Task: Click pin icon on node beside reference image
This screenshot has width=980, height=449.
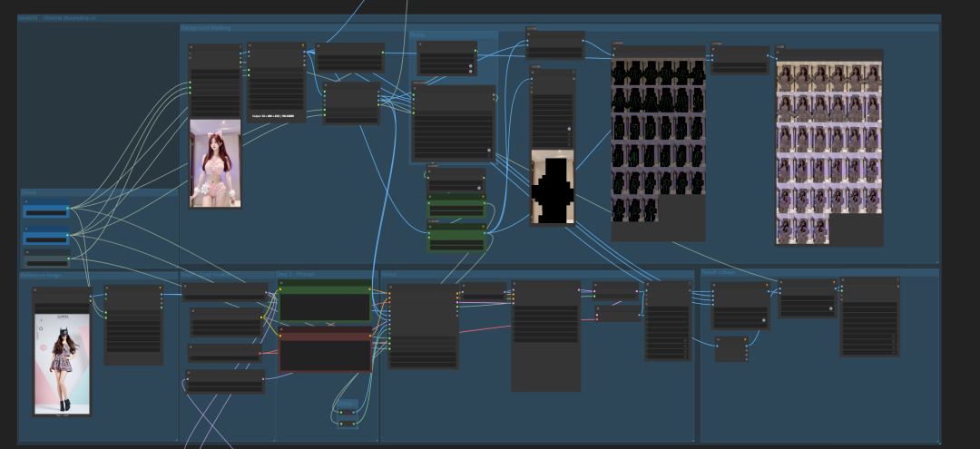Action: point(160,288)
